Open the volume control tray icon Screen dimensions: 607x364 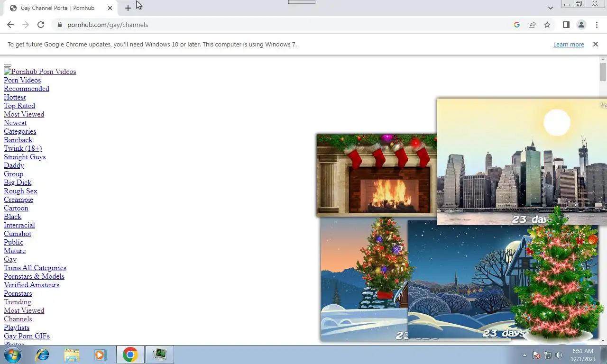point(559,355)
